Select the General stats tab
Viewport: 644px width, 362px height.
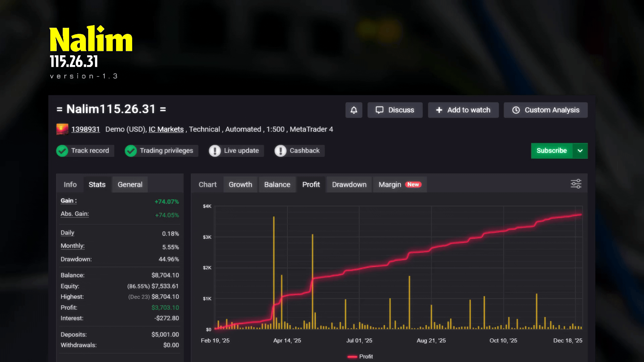click(x=130, y=185)
